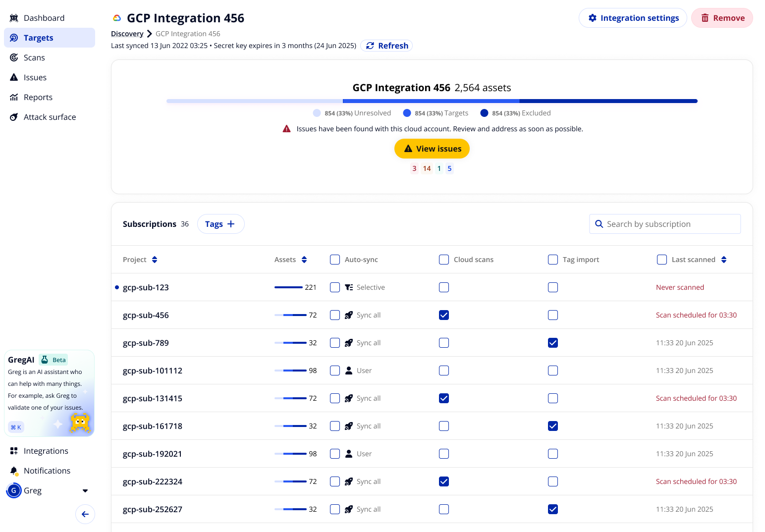Uncheck Tag import for gcp-sub-789
This screenshot has height=532, width=765.
553,343
